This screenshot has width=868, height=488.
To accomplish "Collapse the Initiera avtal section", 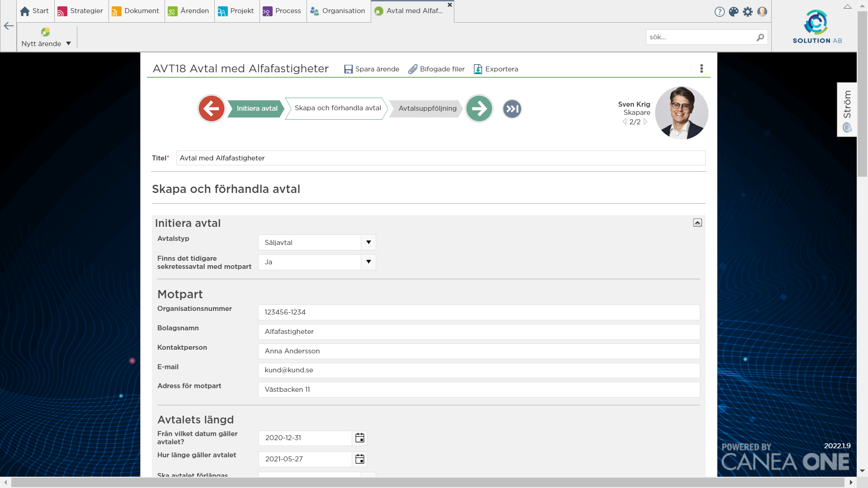I will coord(698,223).
